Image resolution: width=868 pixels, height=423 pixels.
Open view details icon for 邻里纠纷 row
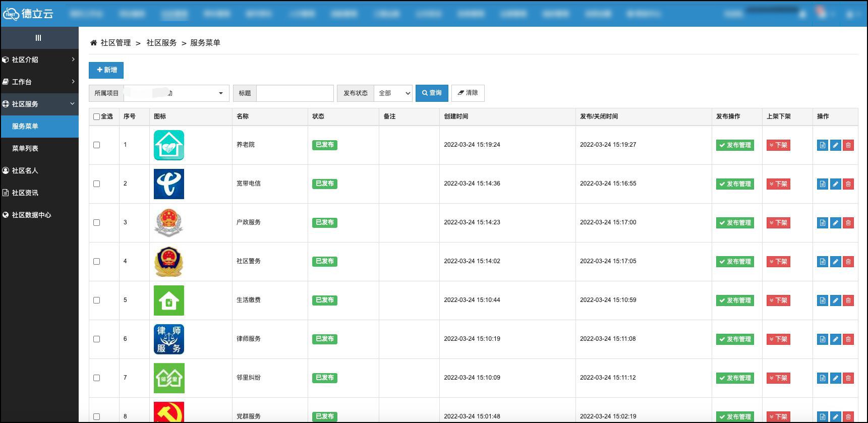click(x=823, y=378)
